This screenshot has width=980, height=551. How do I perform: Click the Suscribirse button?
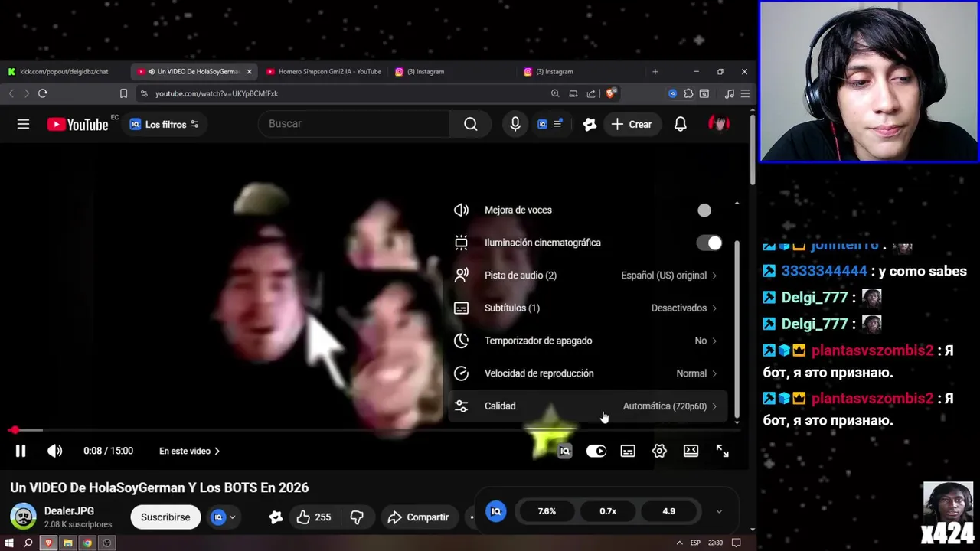(165, 517)
